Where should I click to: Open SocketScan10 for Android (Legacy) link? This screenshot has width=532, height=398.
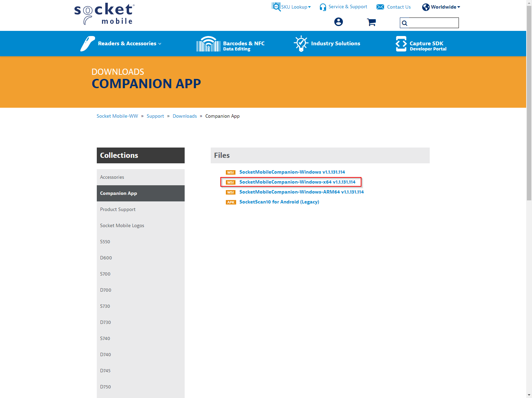point(279,202)
